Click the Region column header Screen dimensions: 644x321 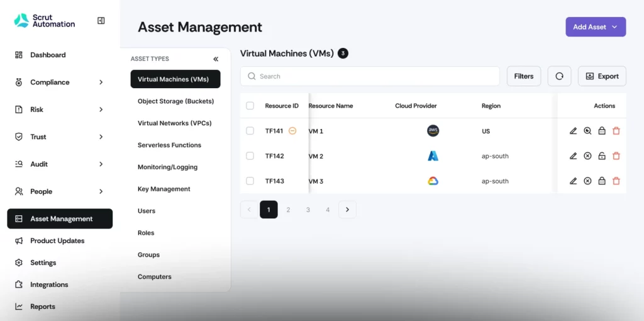(491, 106)
